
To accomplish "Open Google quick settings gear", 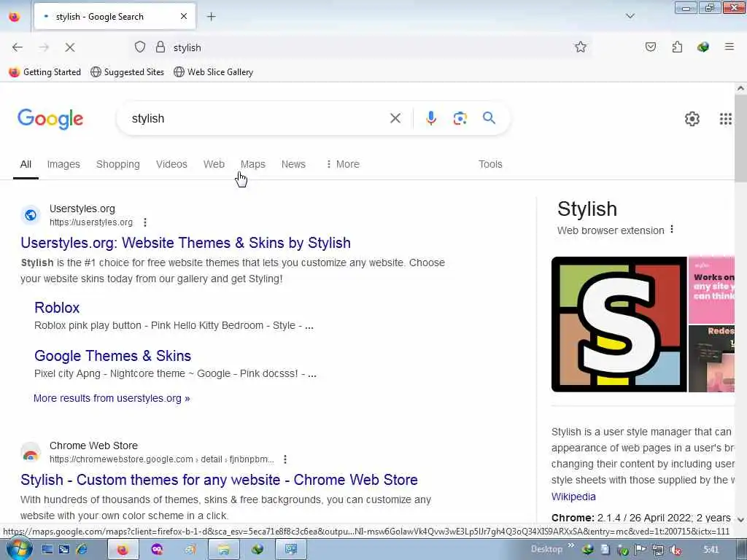I will [x=692, y=119].
